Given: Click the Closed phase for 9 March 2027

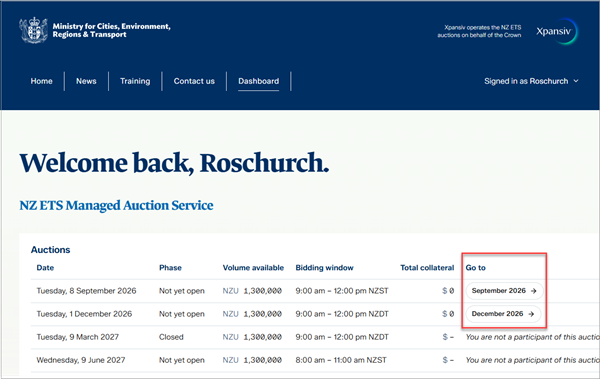Looking at the screenshot, I should (x=171, y=337).
